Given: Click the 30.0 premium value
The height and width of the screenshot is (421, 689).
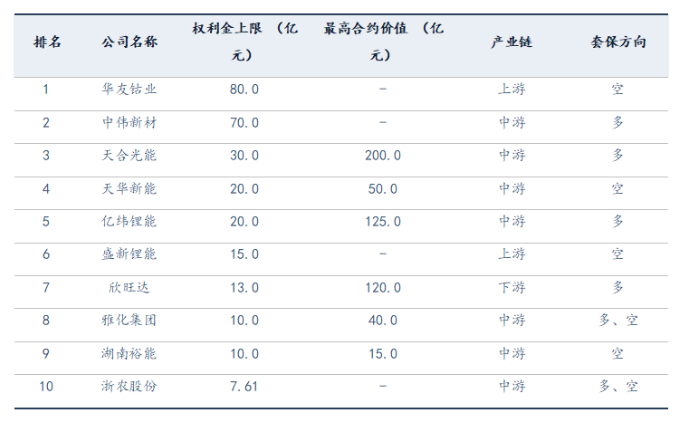Looking at the screenshot, I should (244, 155).
